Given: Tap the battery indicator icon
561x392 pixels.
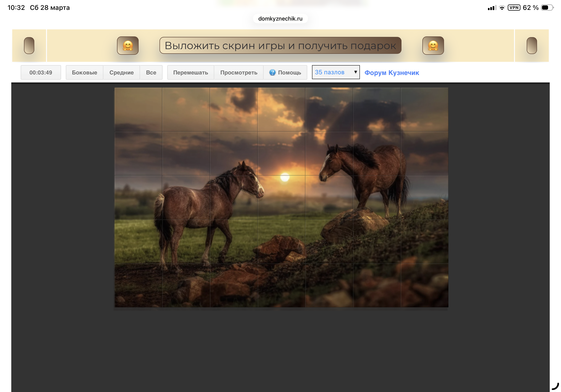Looking at the screenshot, I should coord(547,8).
